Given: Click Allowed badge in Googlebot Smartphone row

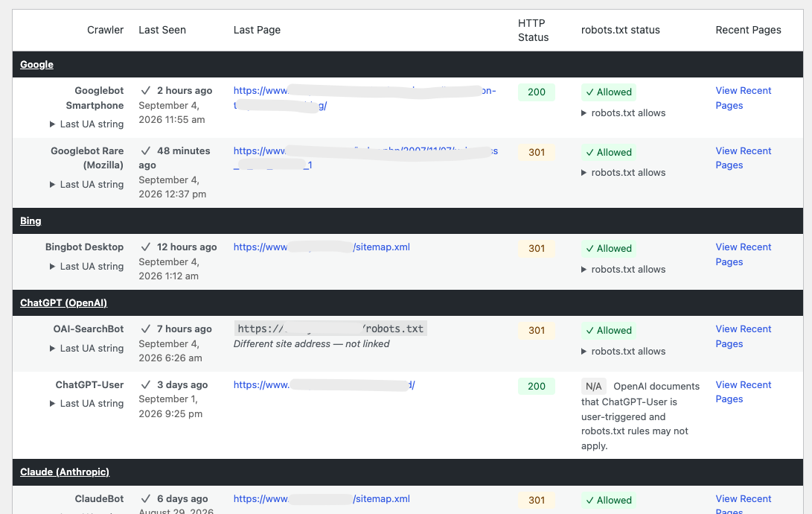Looking at the screenshot, I should click(609, 92).
